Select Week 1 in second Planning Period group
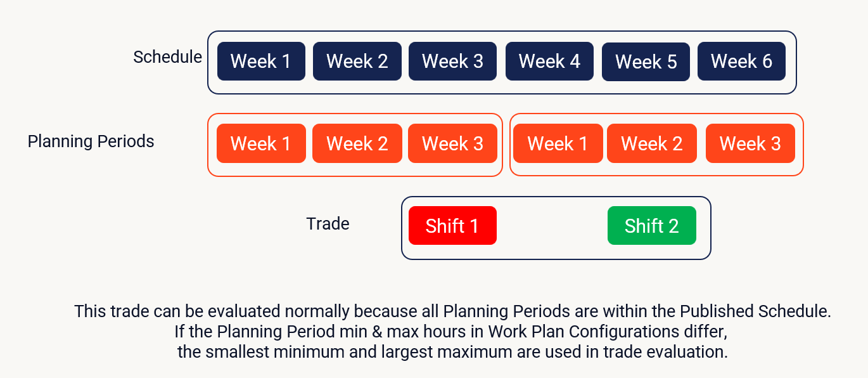The image size is (868, 378). coord(558,143)
